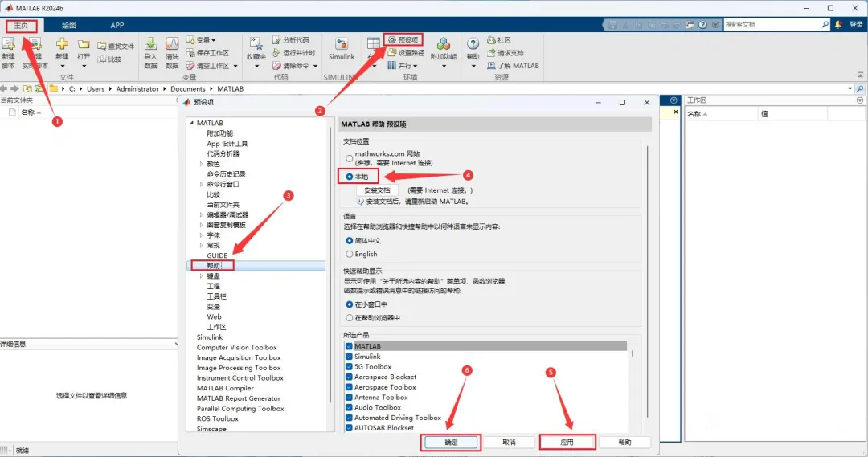Click the 分析代码 analyze code icon
868x457 pixels.
pos(276,40)
